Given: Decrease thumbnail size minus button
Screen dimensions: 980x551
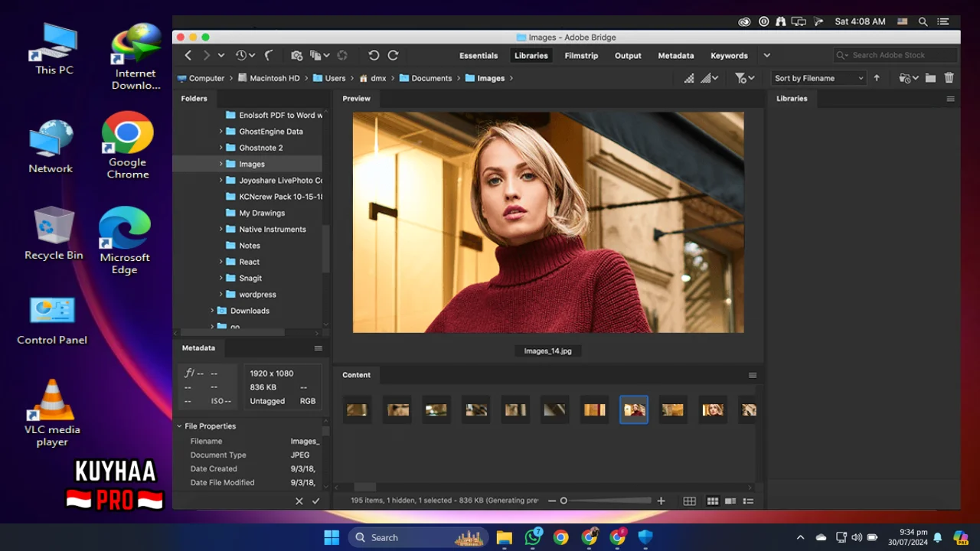Looking at the screenshot, I should click(x=551, y=501).
